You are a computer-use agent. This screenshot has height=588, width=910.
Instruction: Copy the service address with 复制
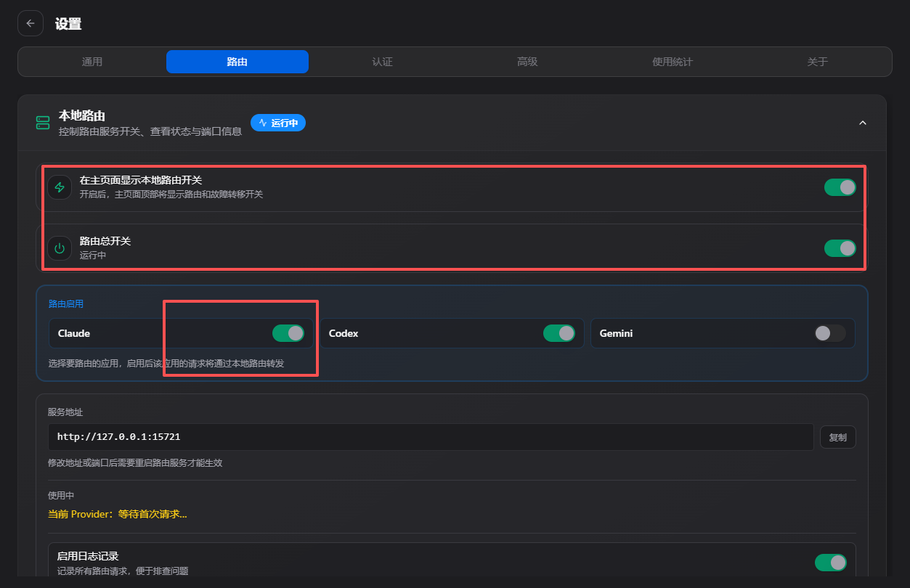pos(838,437)
